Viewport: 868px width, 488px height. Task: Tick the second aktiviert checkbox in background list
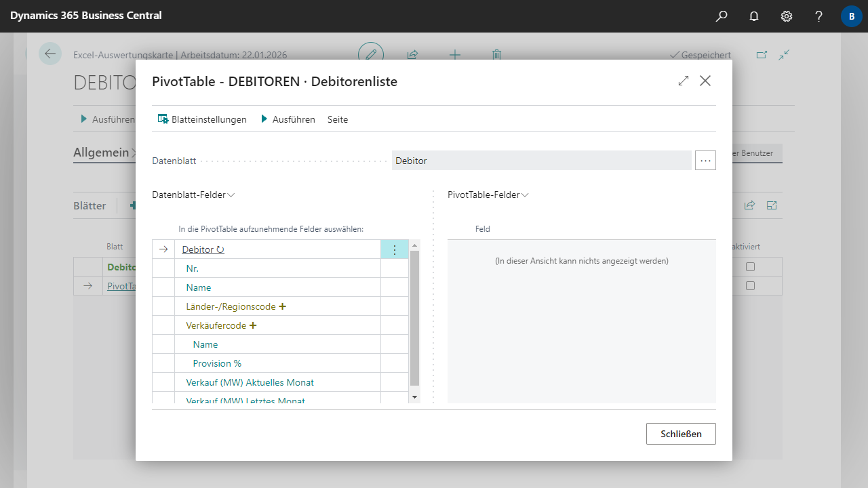(750, 286)
